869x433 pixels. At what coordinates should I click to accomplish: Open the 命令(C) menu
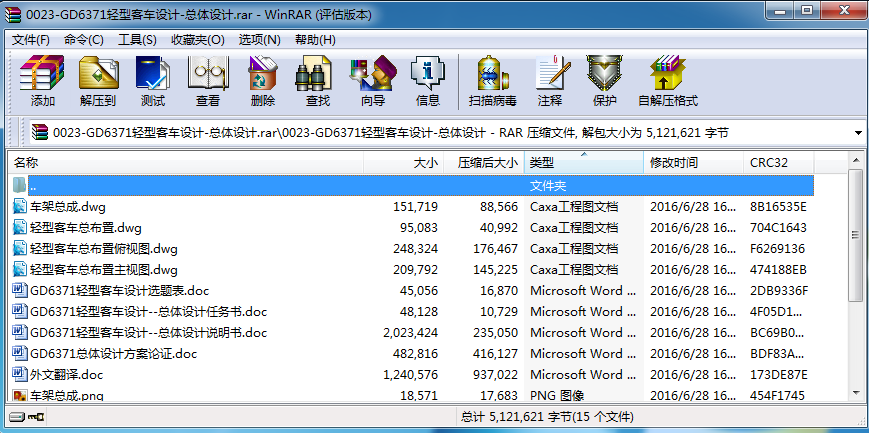click(x=84, y=40)
